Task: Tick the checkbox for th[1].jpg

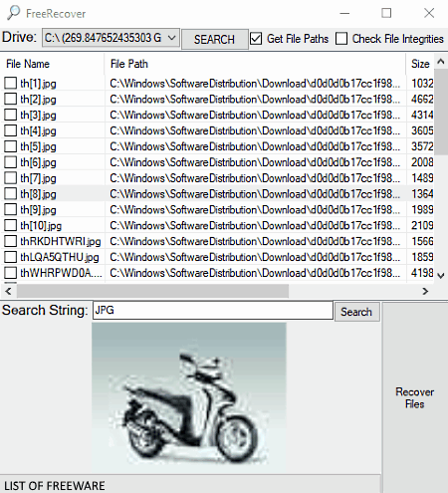Action: pyautogui.click(x=10, y=83)
